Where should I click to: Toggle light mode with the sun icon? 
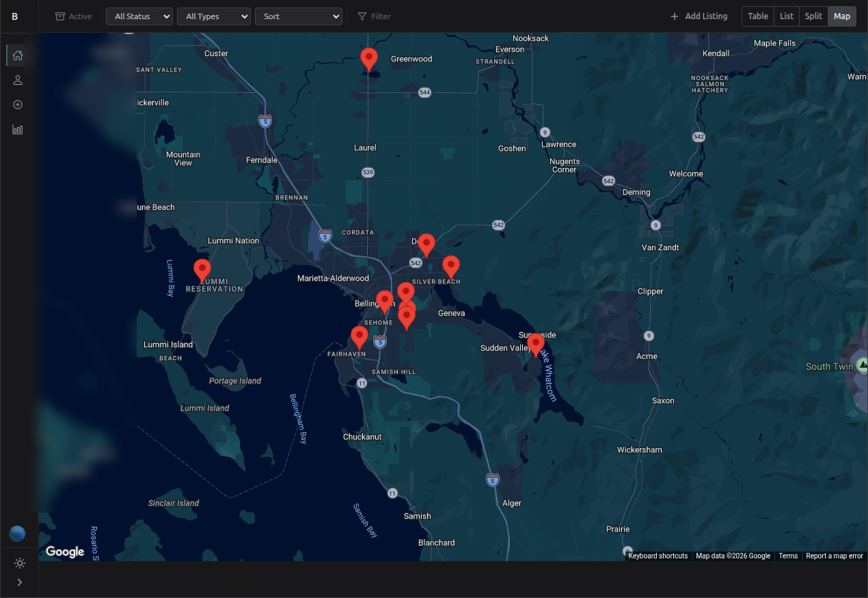pos(19,563)
